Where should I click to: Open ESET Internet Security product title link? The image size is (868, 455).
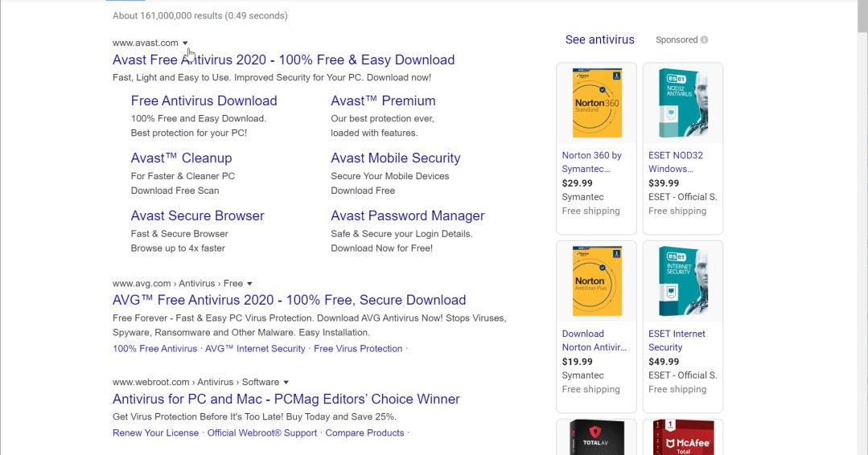click(x=677, y=341)
